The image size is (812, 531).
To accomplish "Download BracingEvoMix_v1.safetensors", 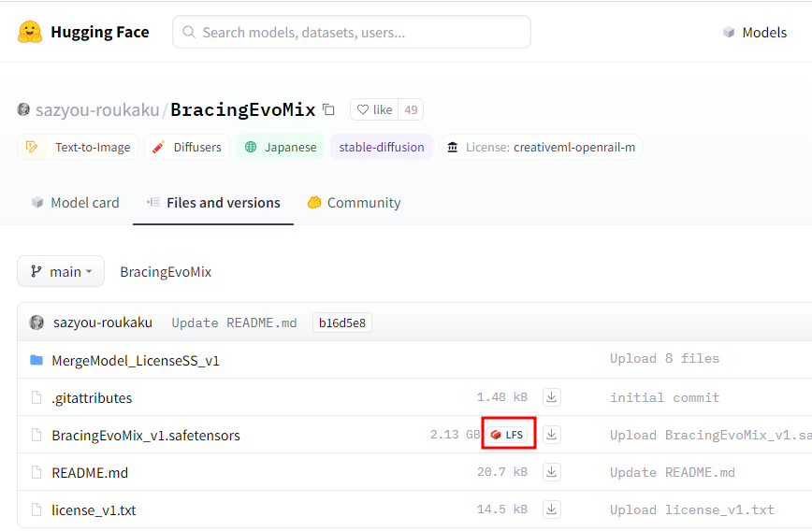I will tap(552, 434).
